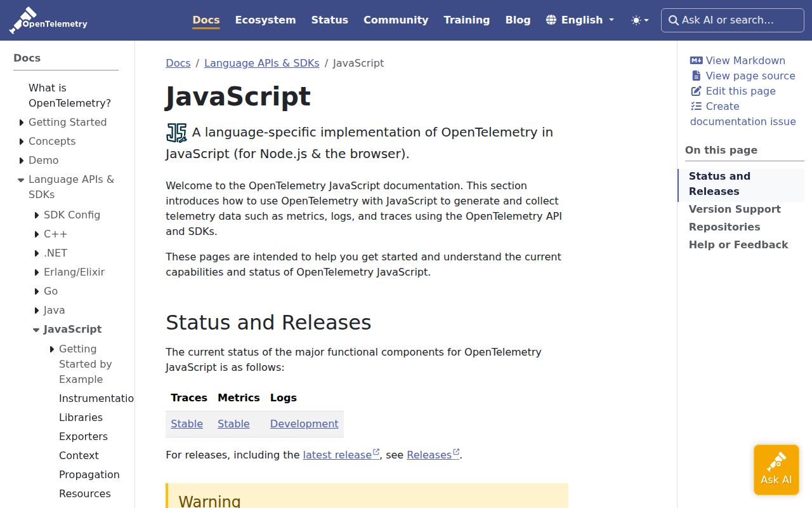Screen dimensions: 812x508
Task: Click the OpenTelemetry logo
Action: [48, 20]
